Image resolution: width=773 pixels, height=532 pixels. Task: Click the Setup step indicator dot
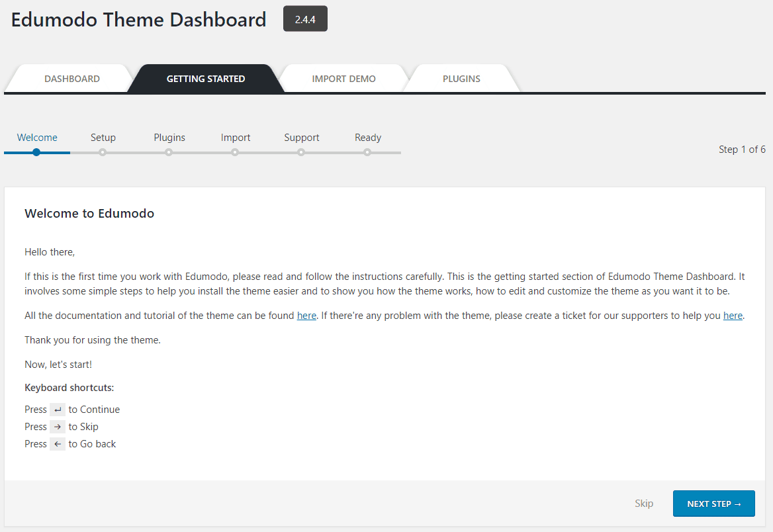103,152
